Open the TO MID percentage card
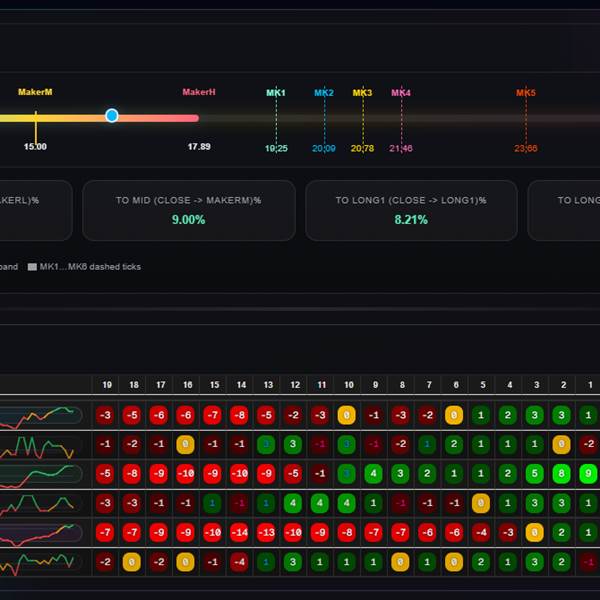 pos(188,210)
